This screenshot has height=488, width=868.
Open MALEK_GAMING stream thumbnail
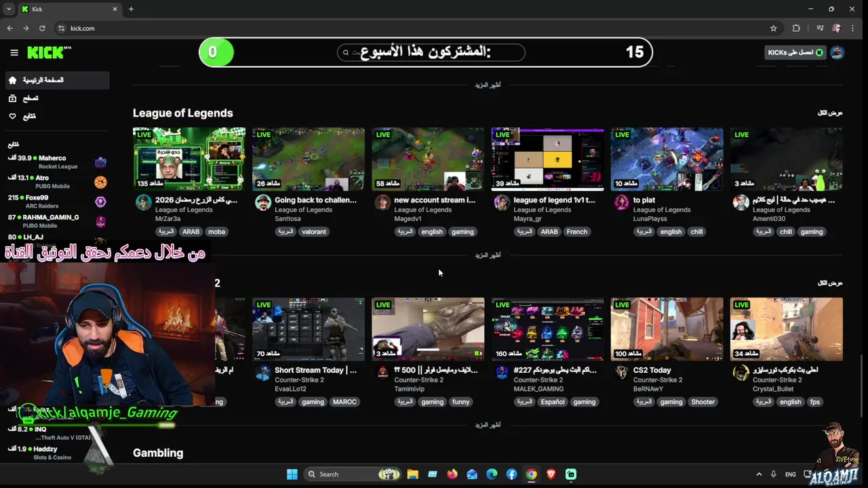click(x=547, y=329)
